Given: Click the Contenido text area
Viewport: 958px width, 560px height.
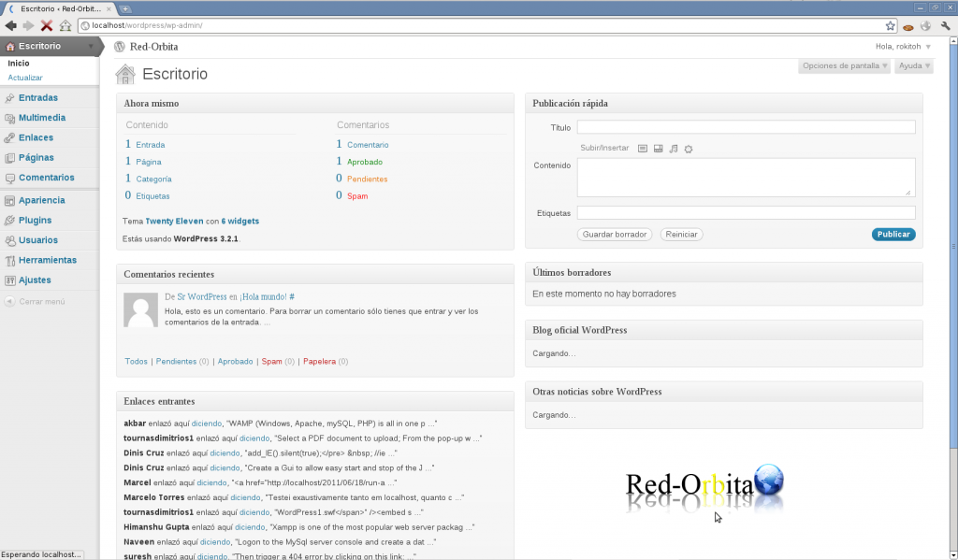Looking at the screenshot, I should [x=746, y=178].
